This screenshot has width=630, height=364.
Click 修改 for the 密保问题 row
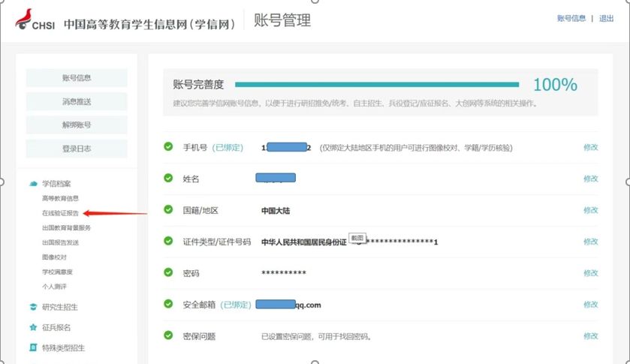click(x=591, y=336)
